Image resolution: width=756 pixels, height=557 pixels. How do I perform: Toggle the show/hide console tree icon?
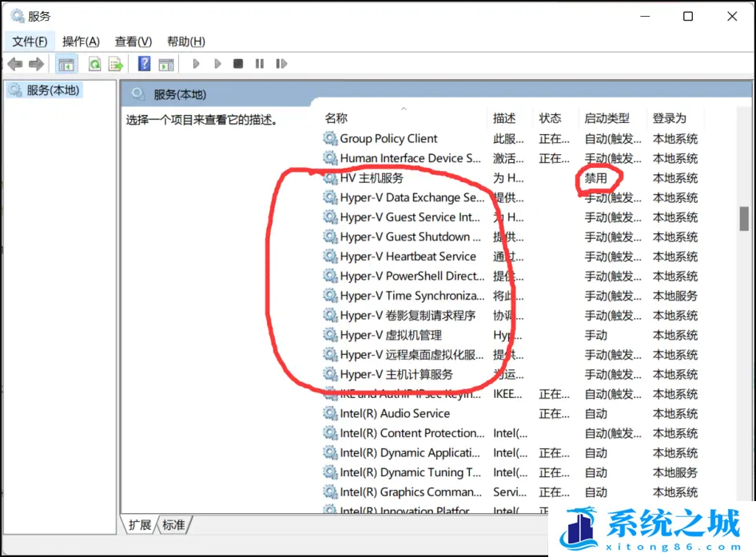[x=66, y=64]
